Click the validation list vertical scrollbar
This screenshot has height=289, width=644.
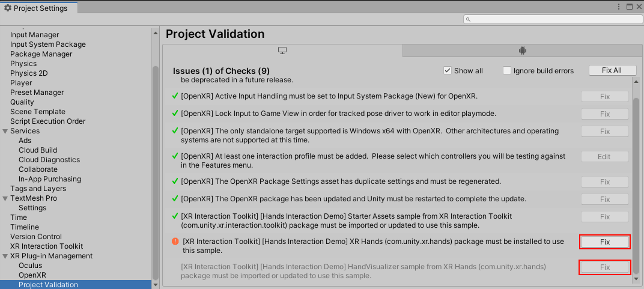pos(637,180)
